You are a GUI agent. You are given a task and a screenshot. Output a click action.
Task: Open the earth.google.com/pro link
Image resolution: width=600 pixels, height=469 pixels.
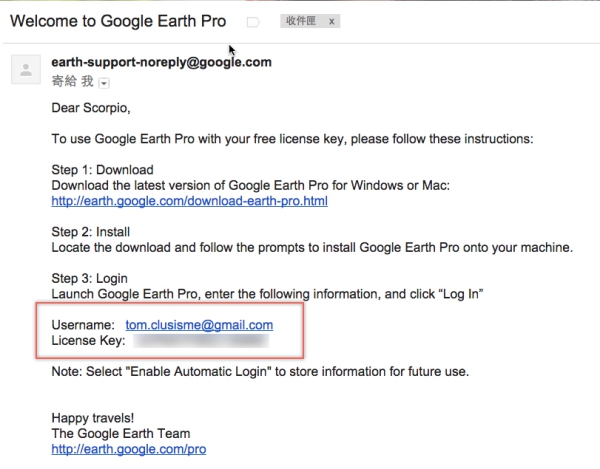[x=128, y=449]
